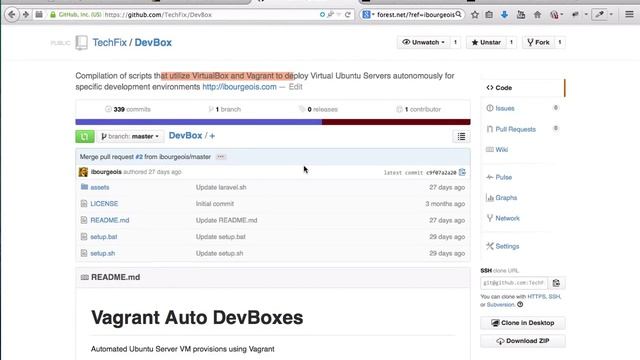Go to browser home page icon

click(538, 15)
